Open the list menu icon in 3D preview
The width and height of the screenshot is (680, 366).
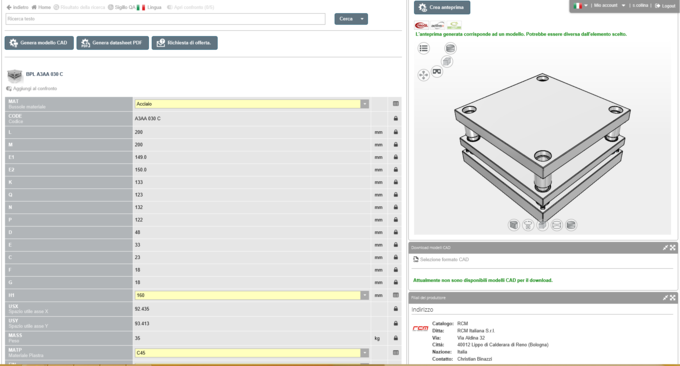pyautogui.click(x=424, y=48)
